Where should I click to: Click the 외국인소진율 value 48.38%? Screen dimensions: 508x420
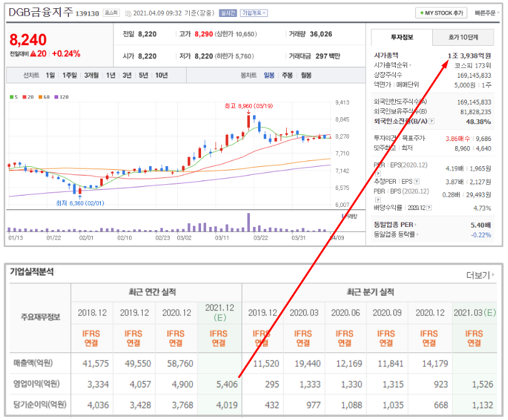(x=479, y=122)
